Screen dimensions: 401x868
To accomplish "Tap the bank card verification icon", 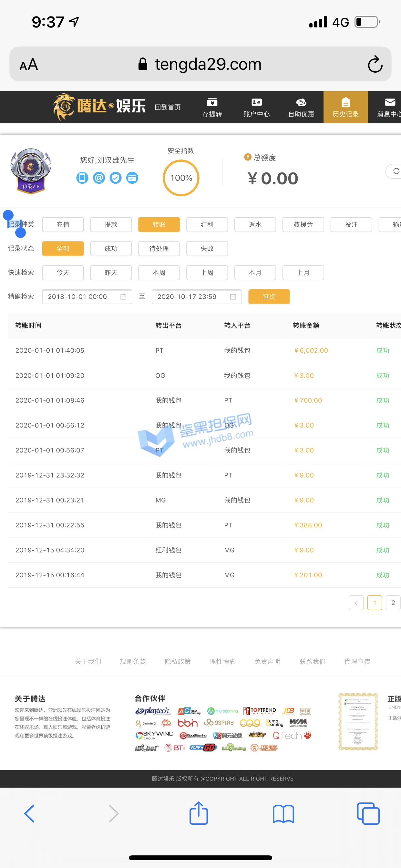I will pos(132,178).
